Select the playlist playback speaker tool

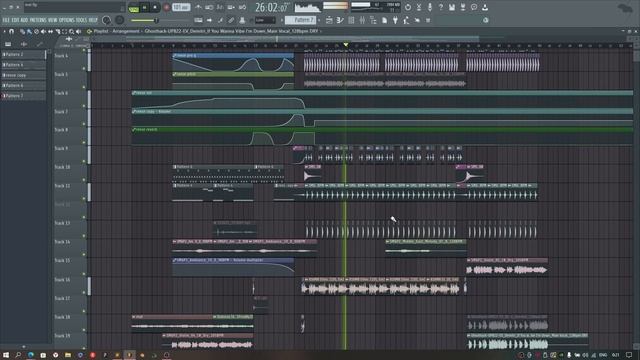point(78,31)
